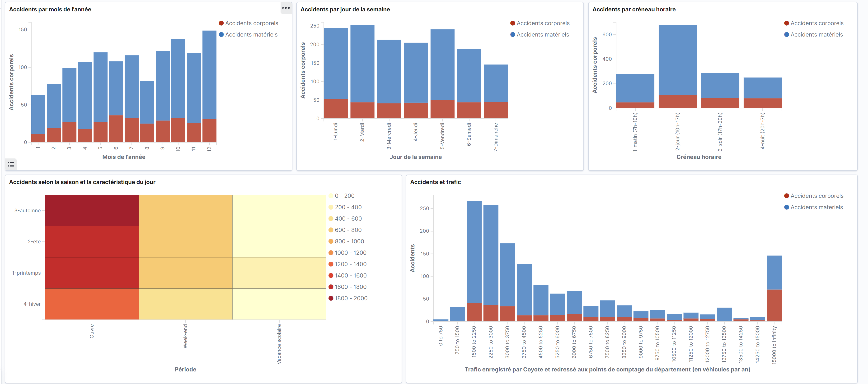Select the 3-automne Ouvre heatmap cell
868x384 pixels.
click(92, 211)
